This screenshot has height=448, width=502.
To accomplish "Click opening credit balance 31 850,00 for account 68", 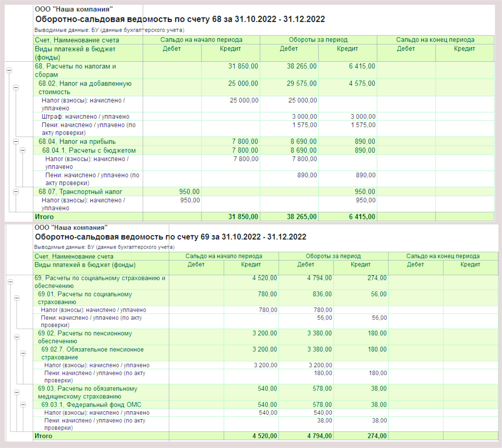I will [x=243, y=66].
